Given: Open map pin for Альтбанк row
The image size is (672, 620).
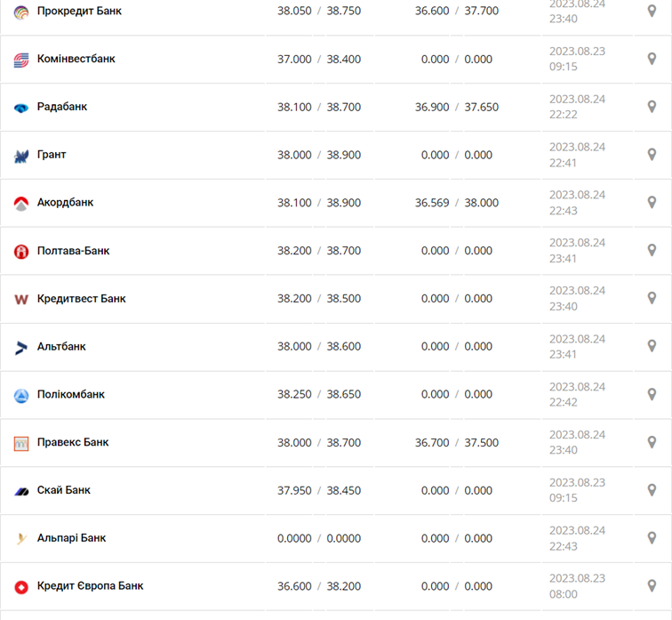Looking at the screenshot, I should pyautogui.click(x=652, y=346).
